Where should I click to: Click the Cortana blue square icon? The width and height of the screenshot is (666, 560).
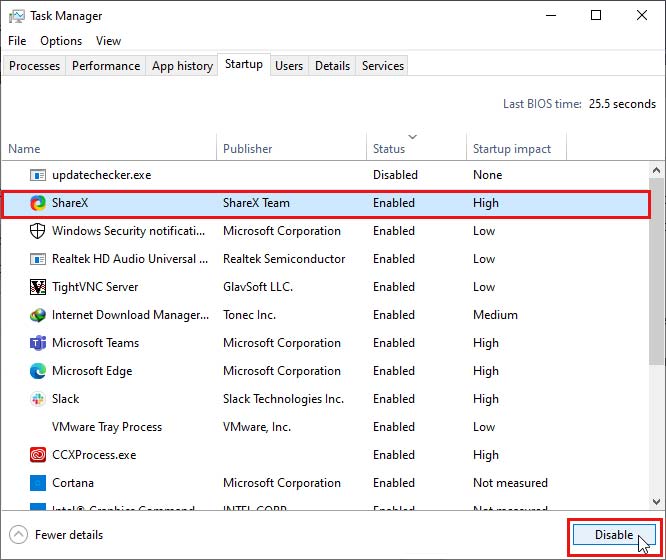38,483
